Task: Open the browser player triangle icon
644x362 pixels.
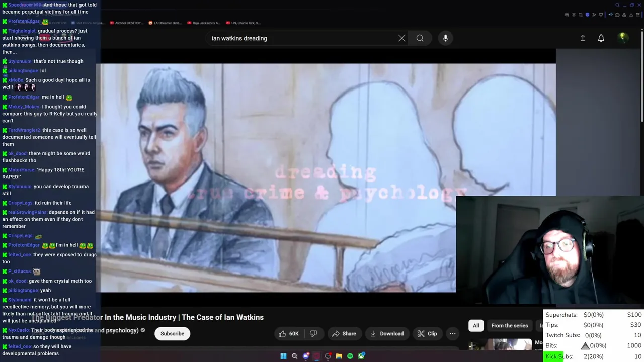Action: pos(594,15)
